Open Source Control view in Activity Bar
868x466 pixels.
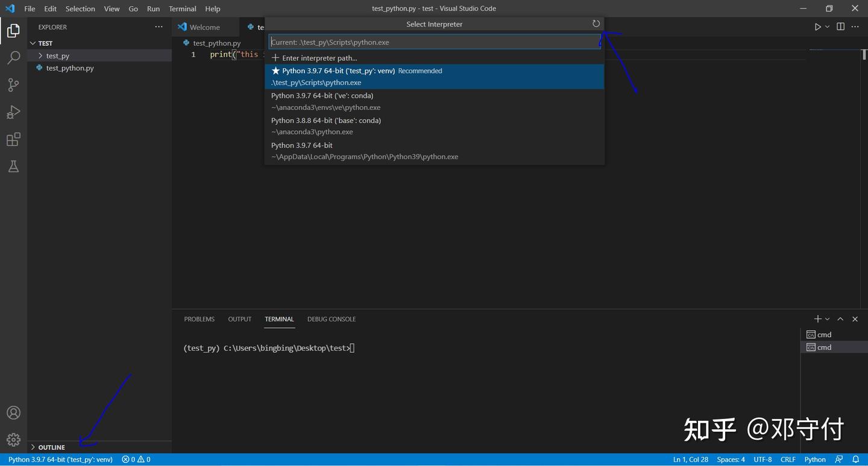click(x=13, y=84)
